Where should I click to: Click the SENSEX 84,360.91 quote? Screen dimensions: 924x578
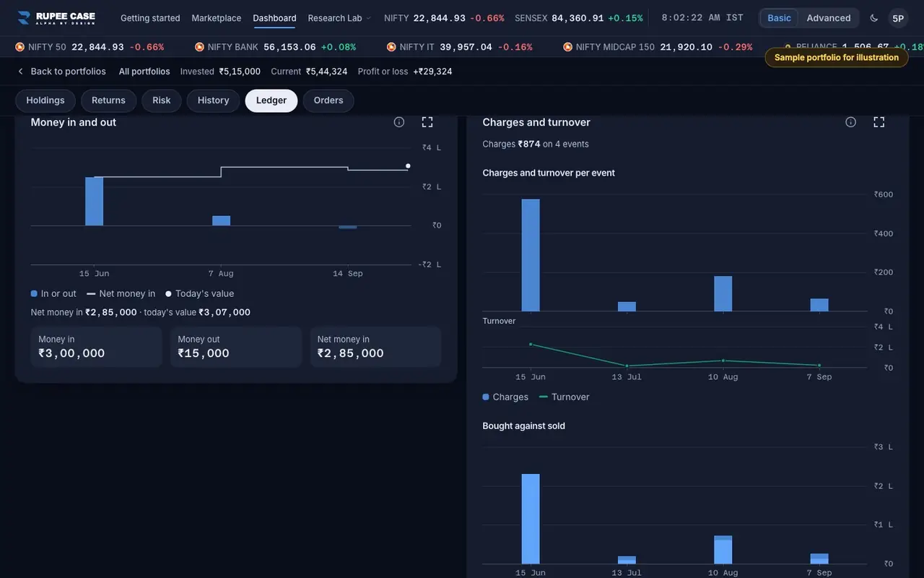[x=579, y=18]
